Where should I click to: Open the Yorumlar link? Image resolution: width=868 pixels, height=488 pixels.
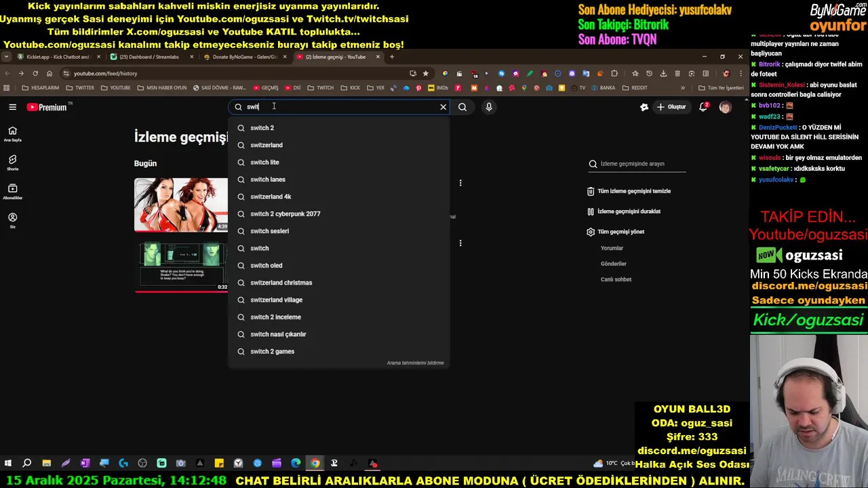click(612, 249)
